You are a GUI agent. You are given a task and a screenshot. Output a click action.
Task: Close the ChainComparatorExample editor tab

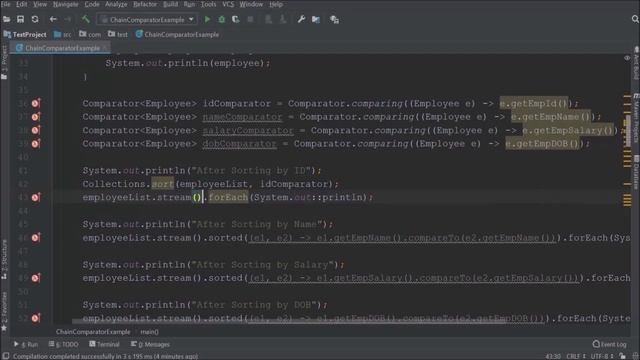106,48
